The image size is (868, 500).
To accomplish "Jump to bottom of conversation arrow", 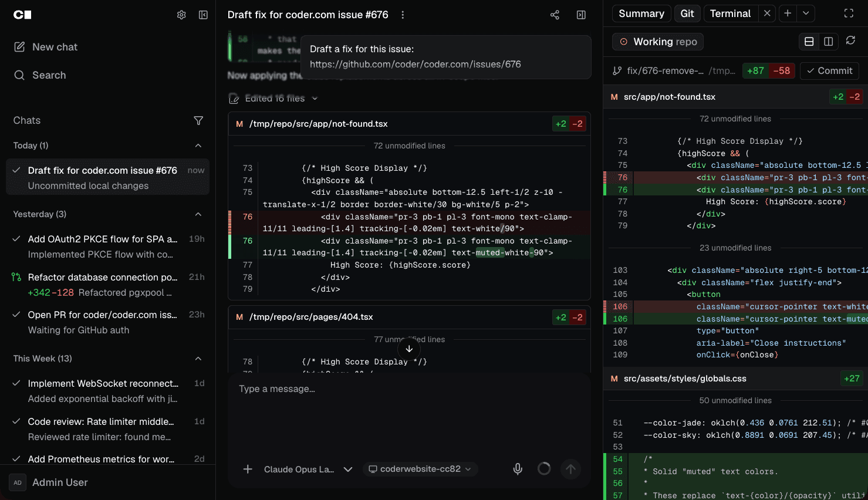I will (409, 349).
